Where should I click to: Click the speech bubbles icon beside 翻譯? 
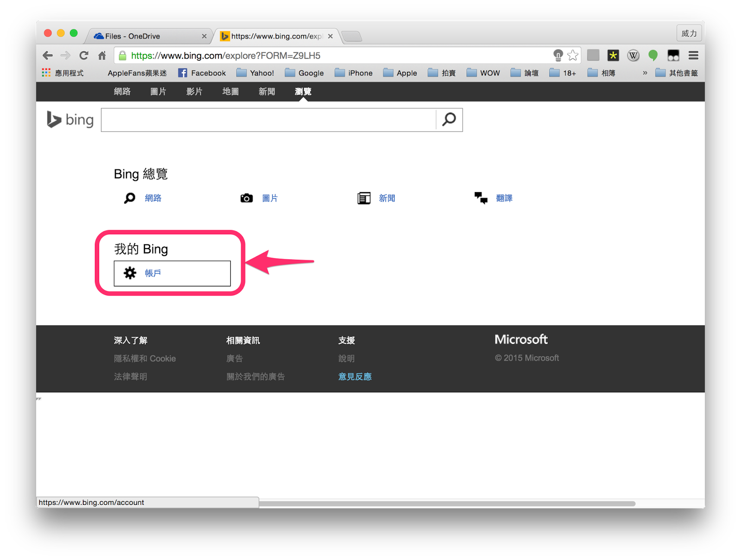click(481, 198)
